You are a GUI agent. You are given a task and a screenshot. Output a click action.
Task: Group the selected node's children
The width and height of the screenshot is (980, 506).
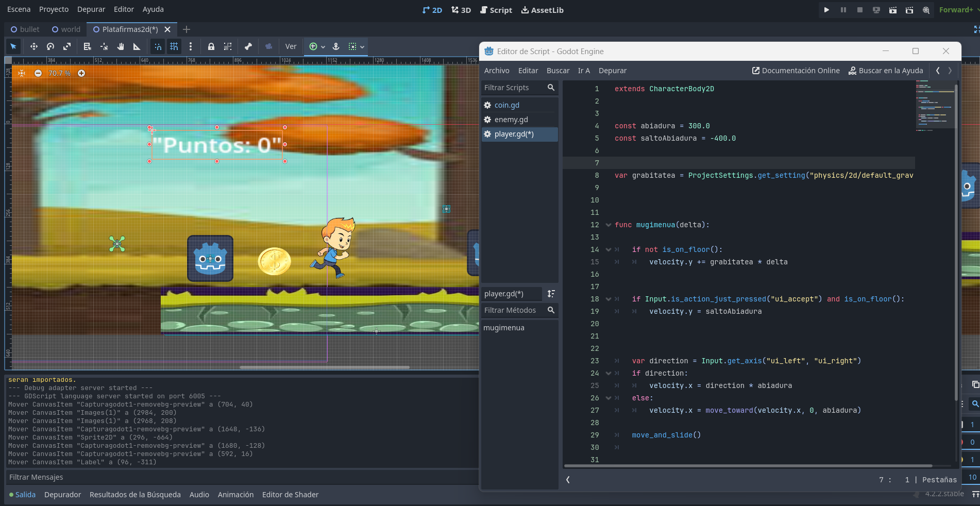[x=228, y=46]
